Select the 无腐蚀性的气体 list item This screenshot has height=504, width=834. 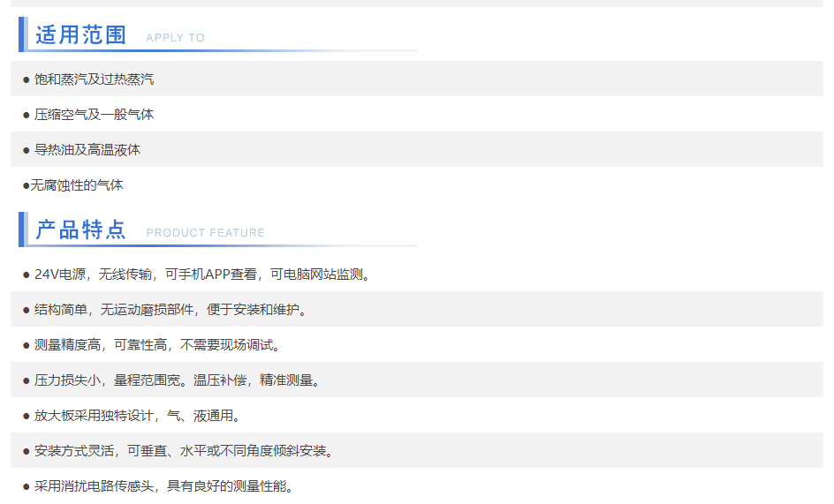pos(77,185)
